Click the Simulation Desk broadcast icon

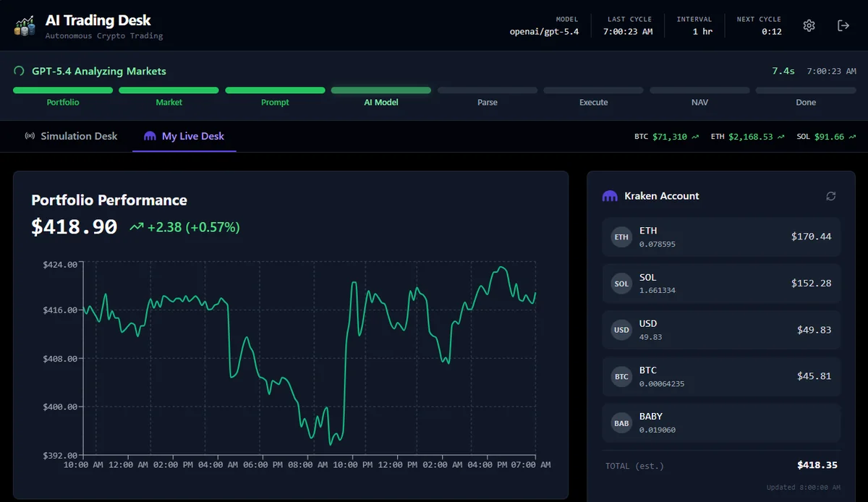point(30,136)
